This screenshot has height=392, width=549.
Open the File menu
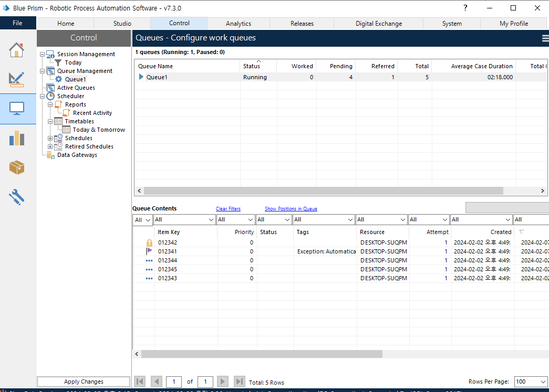coord(17,23)
